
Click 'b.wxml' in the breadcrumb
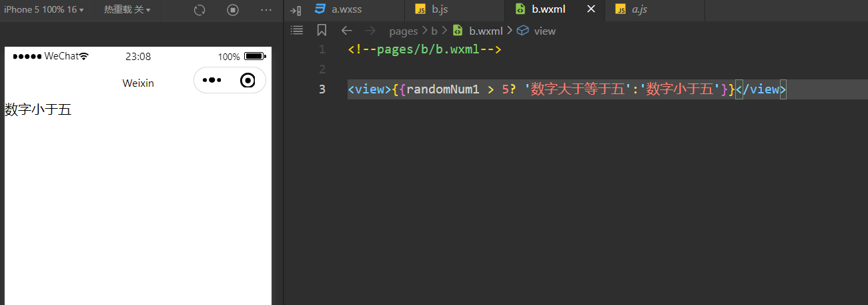(x=486, y=31)
